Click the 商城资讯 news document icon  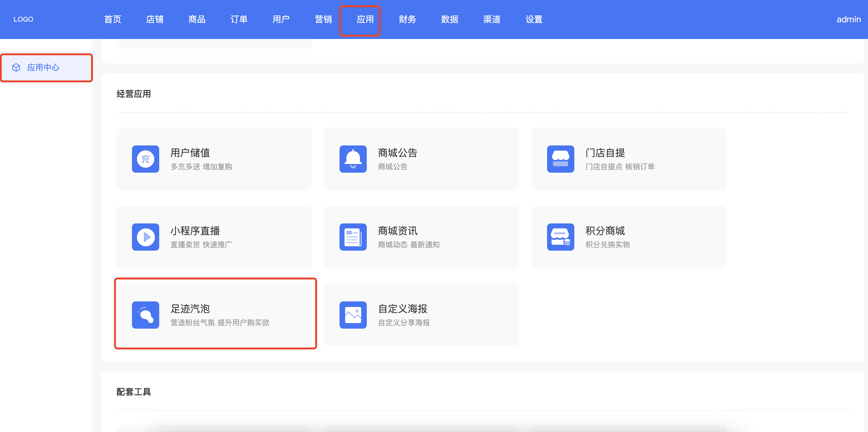pyautogui.click(x=353, y=237)
